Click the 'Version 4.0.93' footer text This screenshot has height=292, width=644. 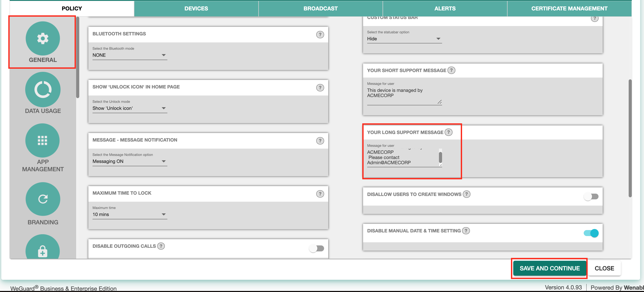(563, 288)
